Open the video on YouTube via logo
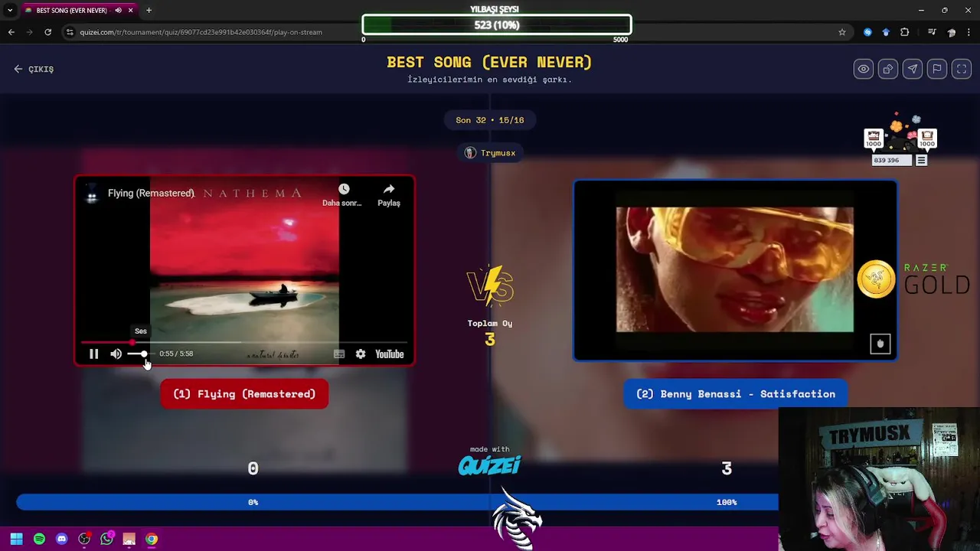 389,354
